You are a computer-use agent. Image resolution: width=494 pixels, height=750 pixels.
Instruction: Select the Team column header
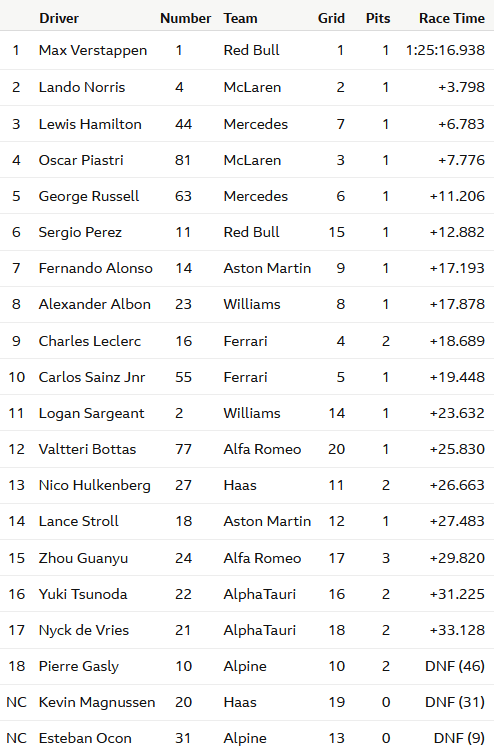241,18
